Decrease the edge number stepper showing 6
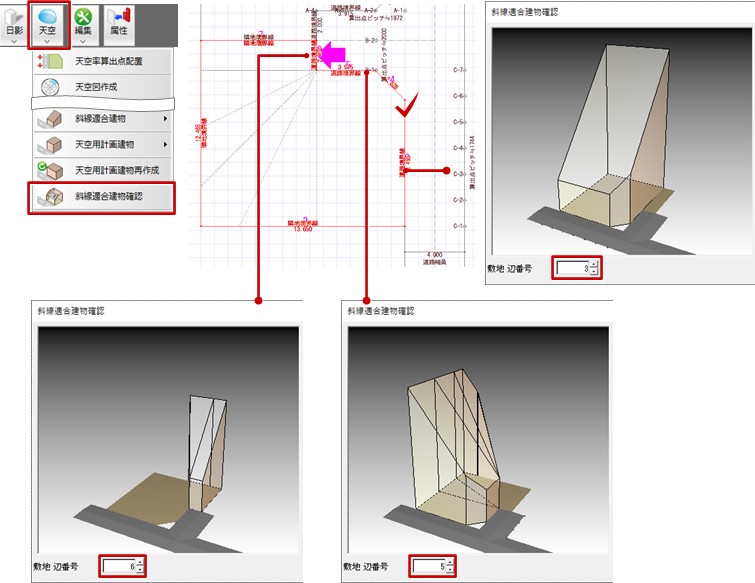 pyautogui.click(x=140, y=571)
